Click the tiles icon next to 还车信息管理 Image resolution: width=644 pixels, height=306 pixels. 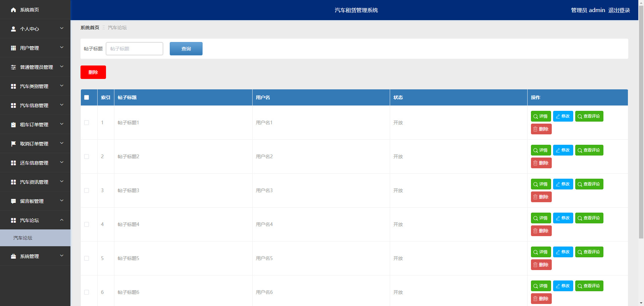click(13, 163)
